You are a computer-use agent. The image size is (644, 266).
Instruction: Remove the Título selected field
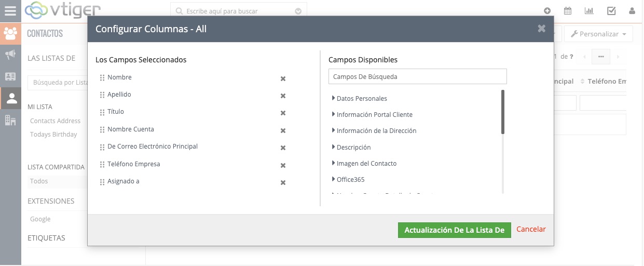(283, 113)
